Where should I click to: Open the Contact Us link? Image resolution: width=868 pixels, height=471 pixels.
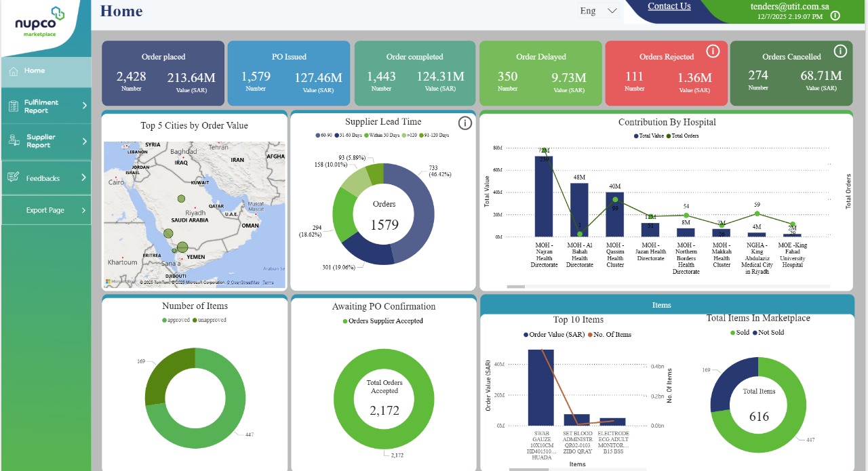669,7
